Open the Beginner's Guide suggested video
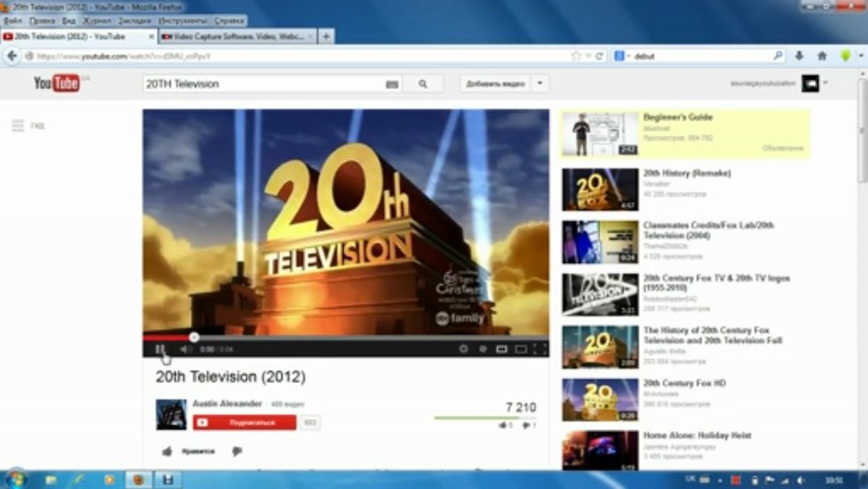This screenshot has width=868, height=489. [x=678, y=117]
